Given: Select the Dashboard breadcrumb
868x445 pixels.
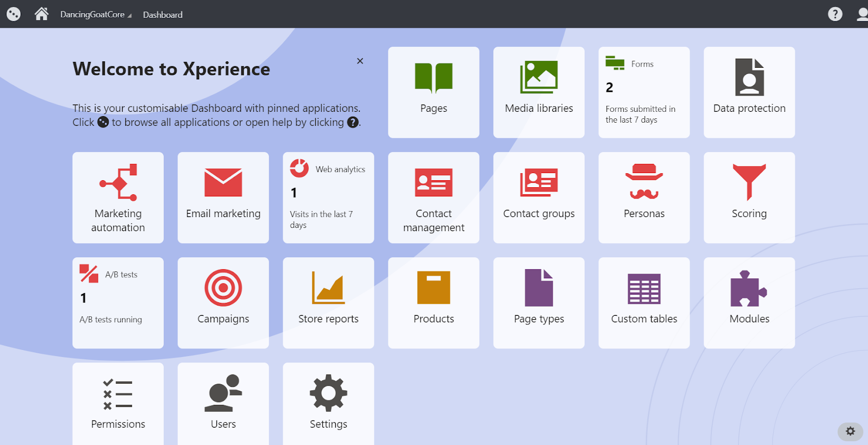Looking at the screenshot, I should 163,15.
